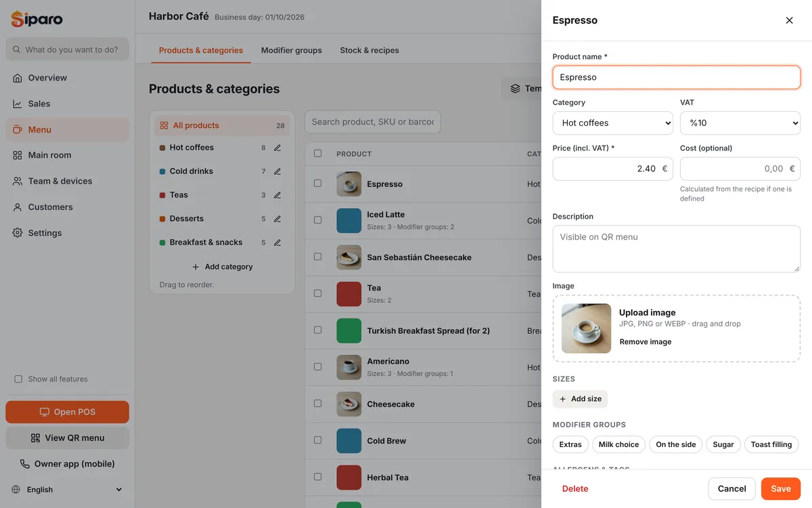Click Add size button
This screenshot has height=508, width=812.
click(580, 399)
